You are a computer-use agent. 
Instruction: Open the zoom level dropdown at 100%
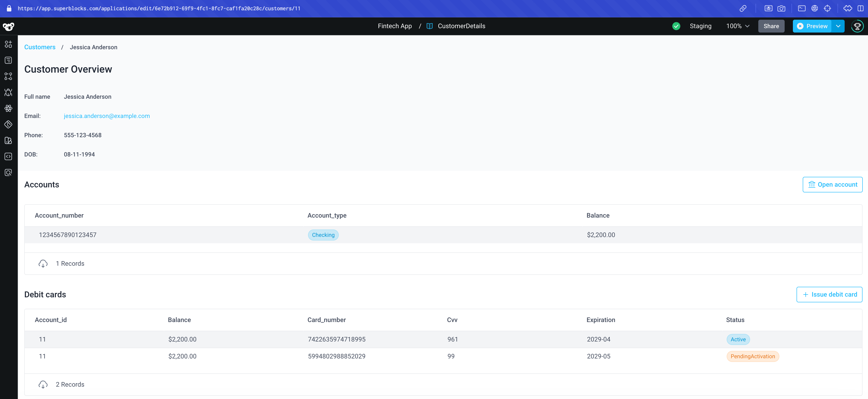pos(737,26)
